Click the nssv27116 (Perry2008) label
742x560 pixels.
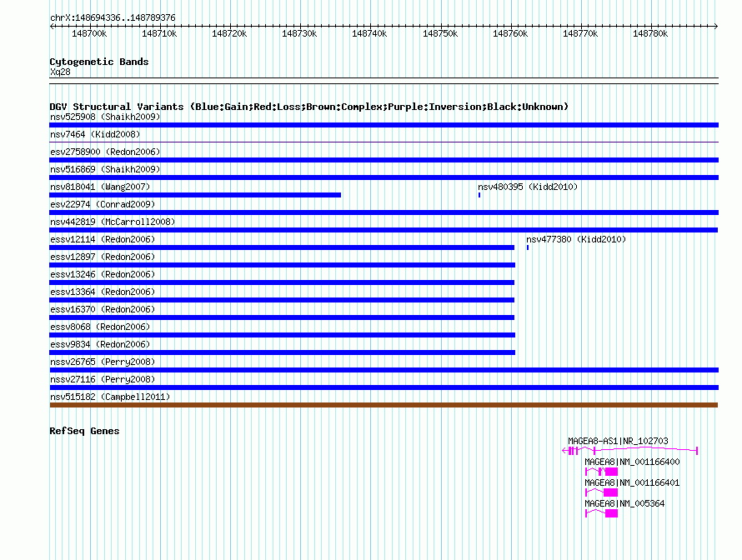pyautogui.click(x=103, y=379)
